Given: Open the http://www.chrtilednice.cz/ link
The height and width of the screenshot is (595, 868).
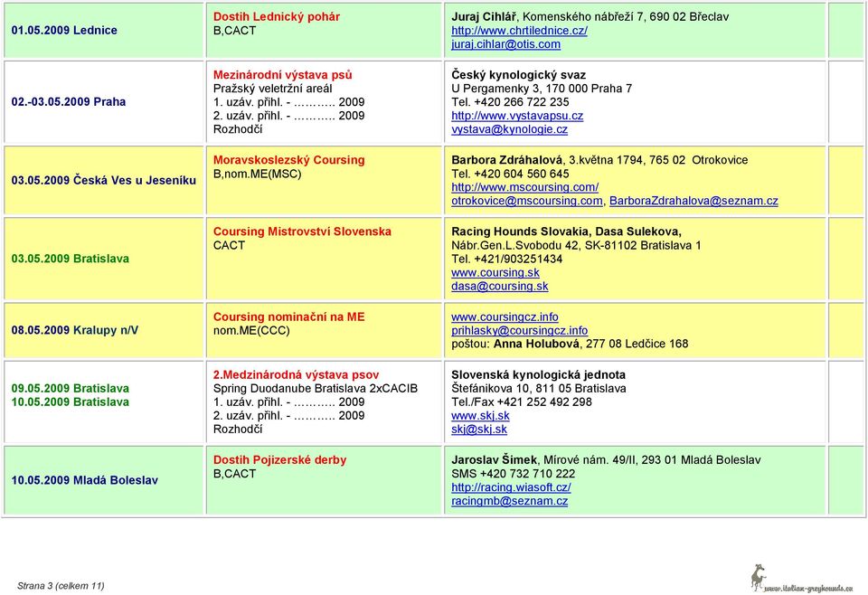Looking at the screenshot, I should (519, 31).
